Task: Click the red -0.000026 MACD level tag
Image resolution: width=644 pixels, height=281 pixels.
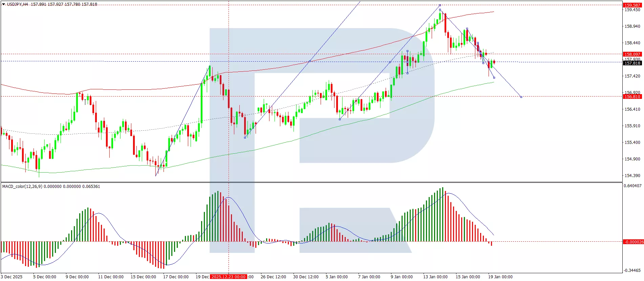Action: [x=633, y=242]
